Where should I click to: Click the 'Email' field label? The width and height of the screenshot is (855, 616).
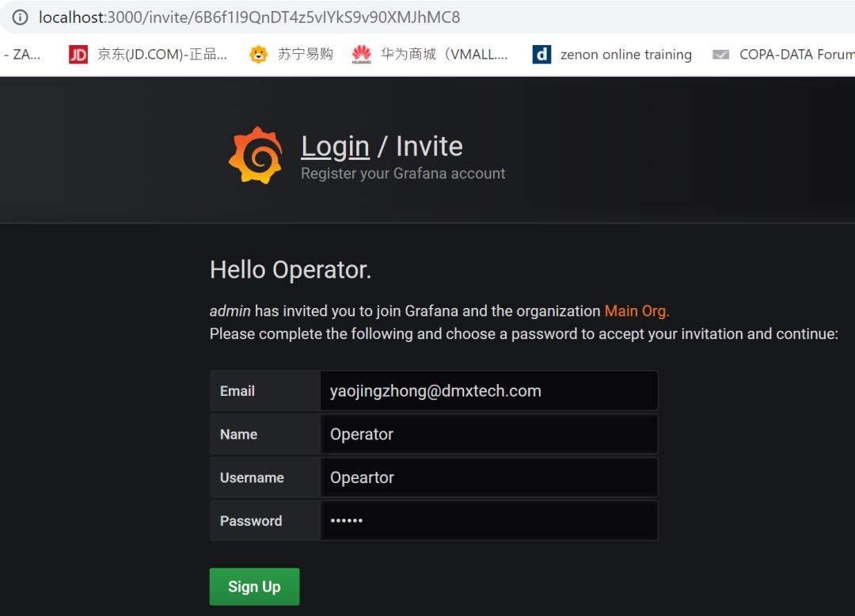(x=237, y=391)
